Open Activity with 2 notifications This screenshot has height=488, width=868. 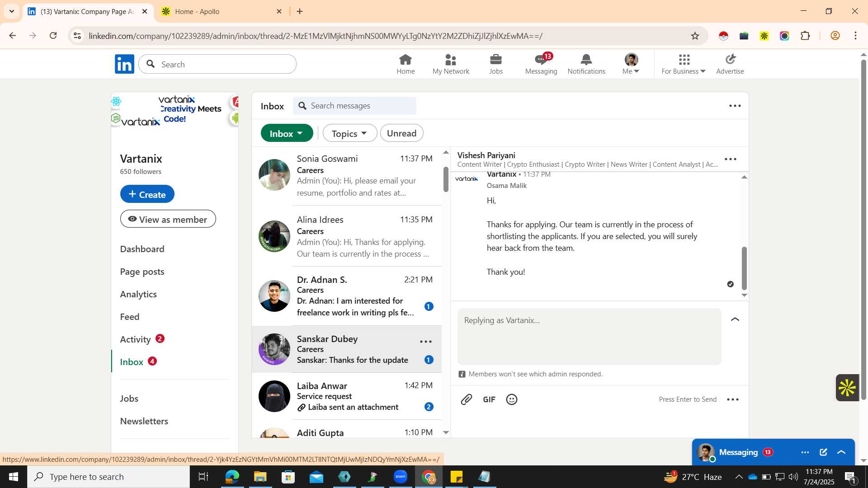142,339
